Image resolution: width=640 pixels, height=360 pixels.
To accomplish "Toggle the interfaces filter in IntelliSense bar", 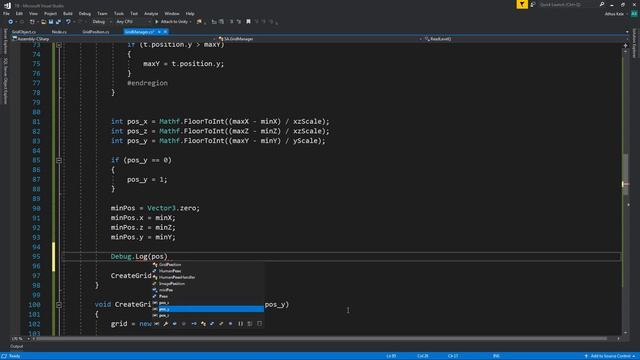I will [x=194, y=324].
